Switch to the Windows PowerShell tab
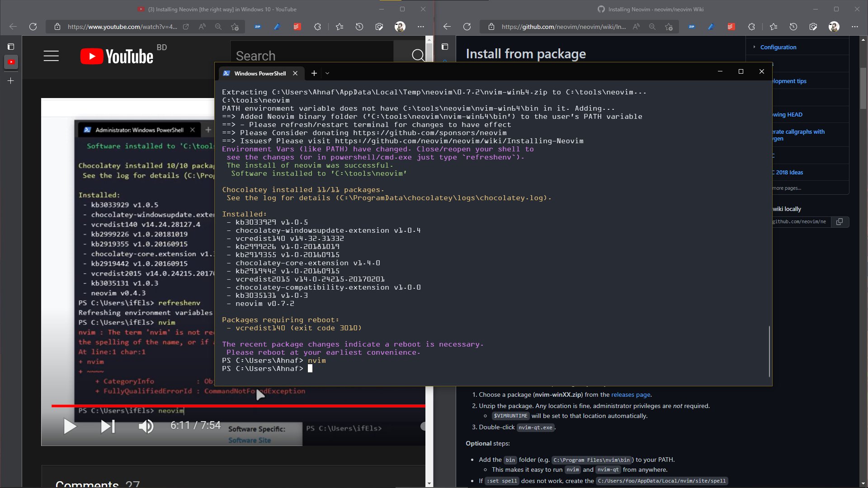 point(260,73)
